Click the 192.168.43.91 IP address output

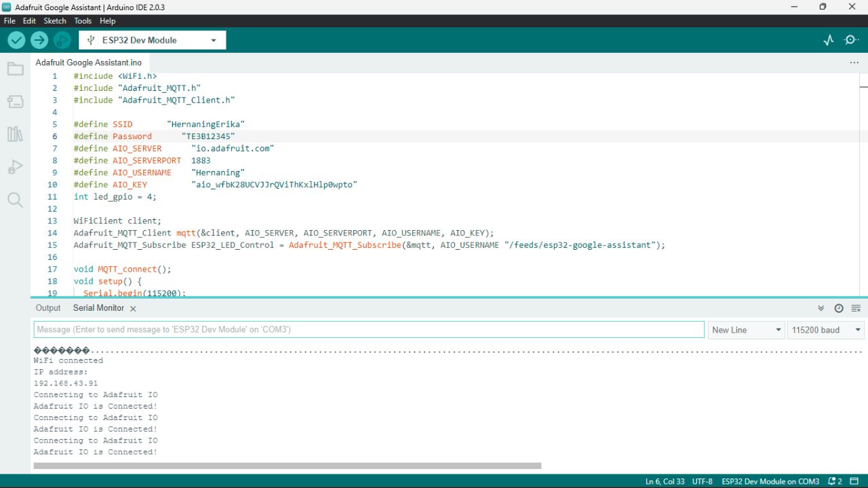tap(66, 383)
